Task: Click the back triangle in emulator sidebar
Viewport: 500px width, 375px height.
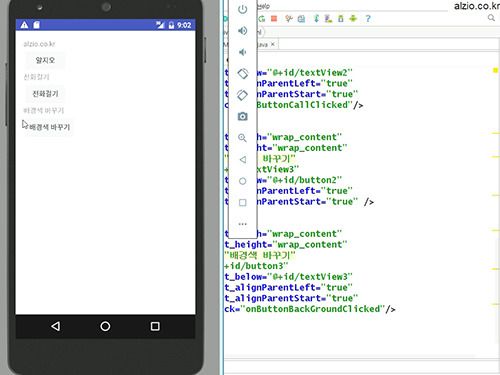Action: [243, 159]
